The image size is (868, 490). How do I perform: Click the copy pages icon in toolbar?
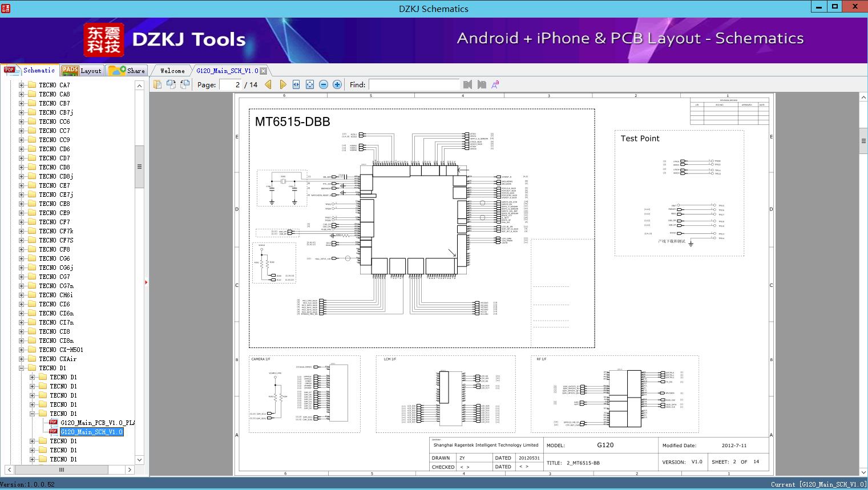(x=158, y=84)
